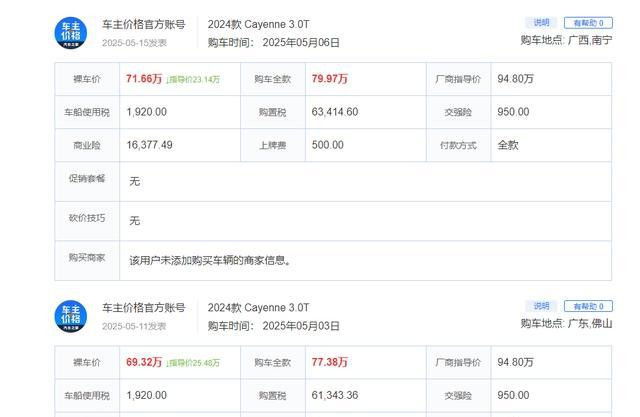Click the 有帮助 0 button on the 南宁 post
Image resolution: width=640 pixels, height=417 pixels.
point(588,23)
